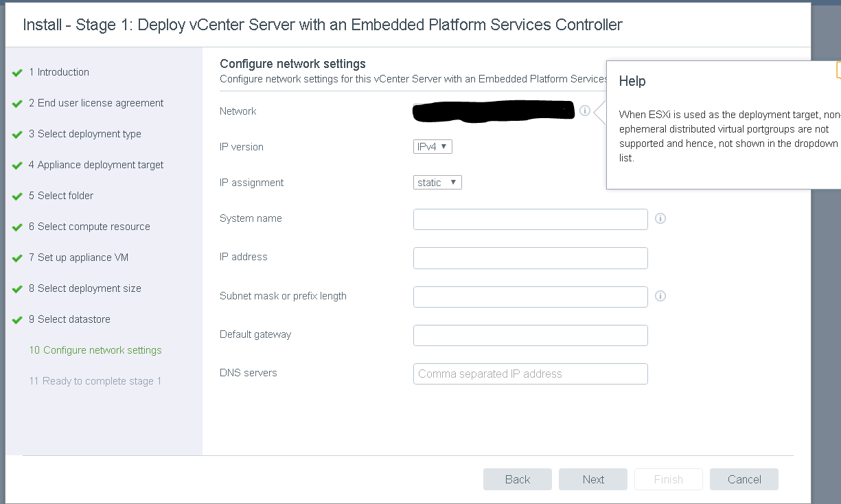Image resolution: width=841 pixels, height=504 pixels.
Task: Click the Select datastore step checkmark
Action: click(18, 320)
